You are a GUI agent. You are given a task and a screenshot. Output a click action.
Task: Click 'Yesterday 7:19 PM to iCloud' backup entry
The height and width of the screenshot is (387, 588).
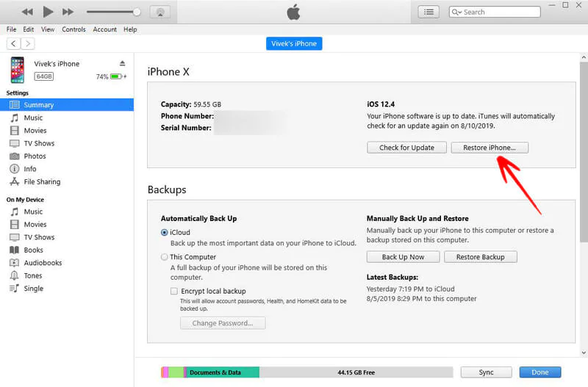click(410, 289)
